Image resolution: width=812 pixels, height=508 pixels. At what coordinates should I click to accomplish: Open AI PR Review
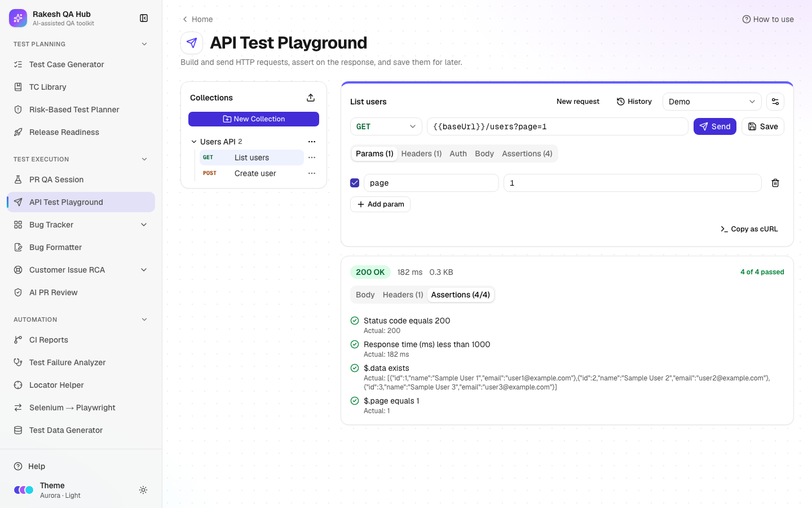(x=81, y=292)
